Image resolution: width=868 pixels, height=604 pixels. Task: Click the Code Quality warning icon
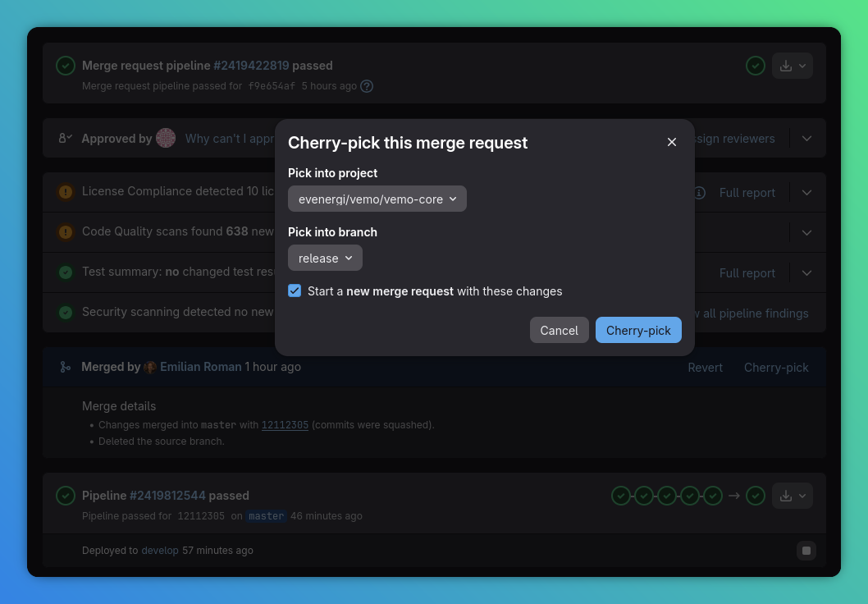[66, 231]
